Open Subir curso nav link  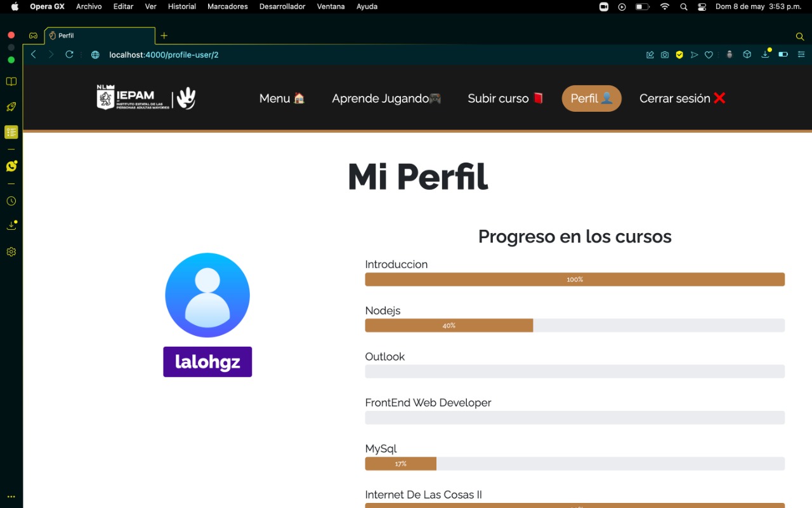(506, 98)
